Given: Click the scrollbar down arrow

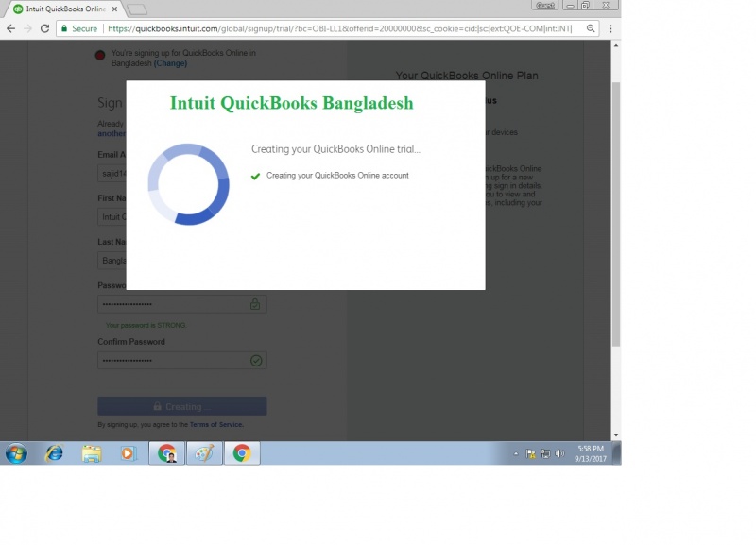Looking at the screenshot, I should coord(616,435).
